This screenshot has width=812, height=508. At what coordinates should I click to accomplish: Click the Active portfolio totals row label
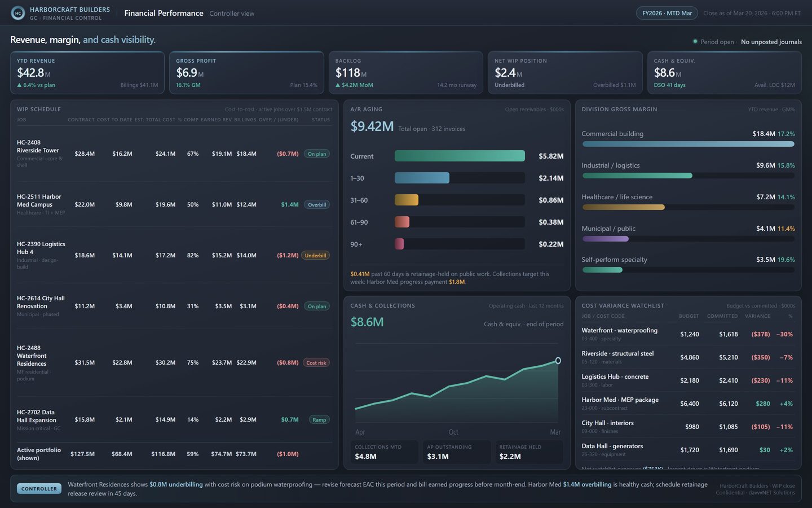pyautogui.click(x=39, y=454)
